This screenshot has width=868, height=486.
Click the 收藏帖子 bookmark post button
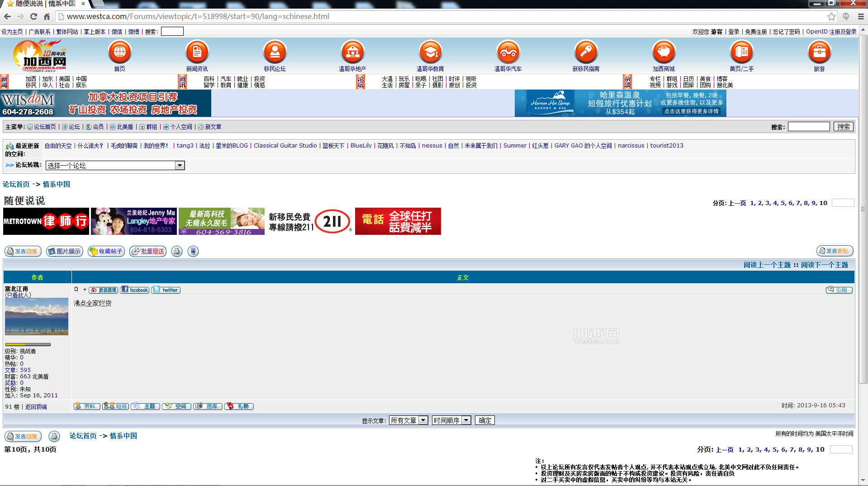click(x=106, y=251)
